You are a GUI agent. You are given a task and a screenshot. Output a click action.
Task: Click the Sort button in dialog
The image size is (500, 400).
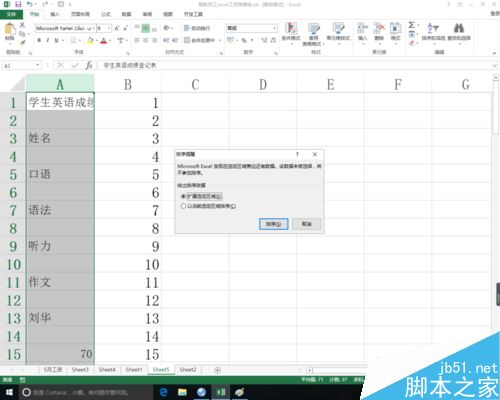(273, 224)
